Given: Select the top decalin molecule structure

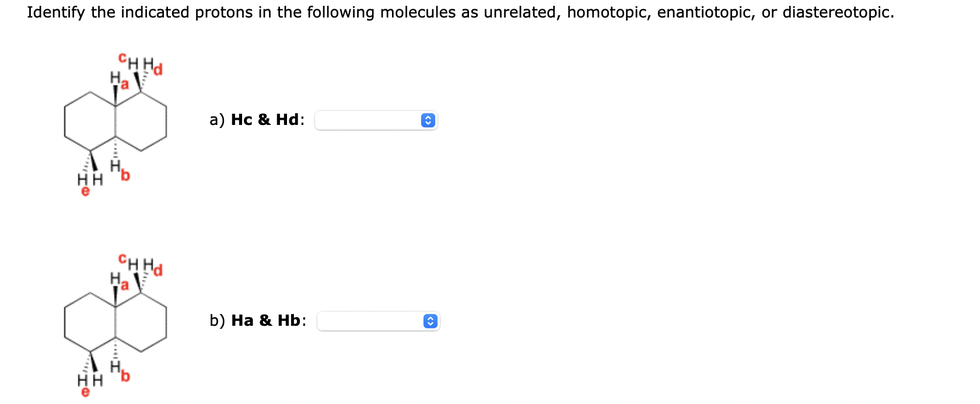Looking at the screenshot, I should click(114, 123).
